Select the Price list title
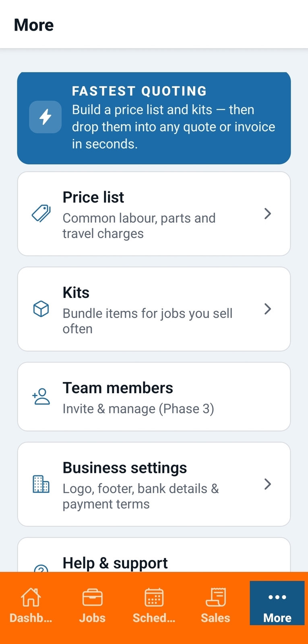The width and height of the screenshot is (308, 644). (x=93, y=197)
